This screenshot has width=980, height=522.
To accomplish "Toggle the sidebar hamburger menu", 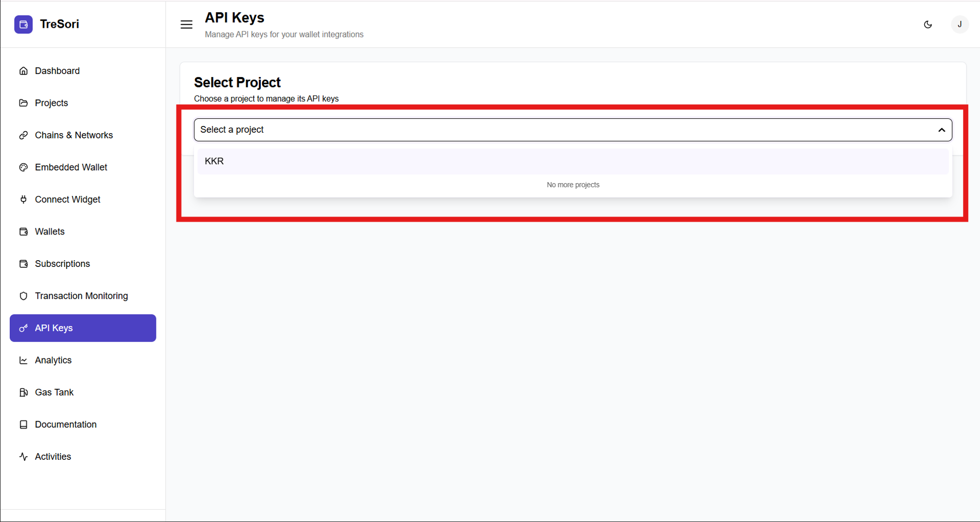I will (186, 24).
